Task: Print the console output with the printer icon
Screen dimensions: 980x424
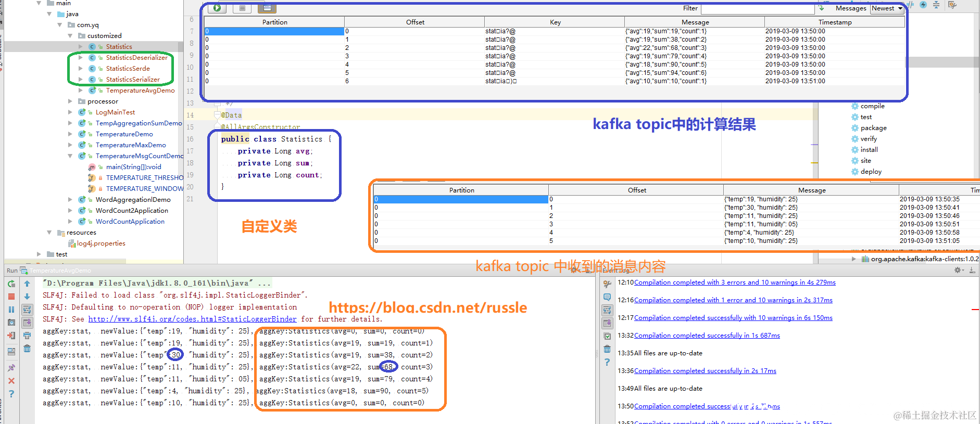Action: pos(27,336)
